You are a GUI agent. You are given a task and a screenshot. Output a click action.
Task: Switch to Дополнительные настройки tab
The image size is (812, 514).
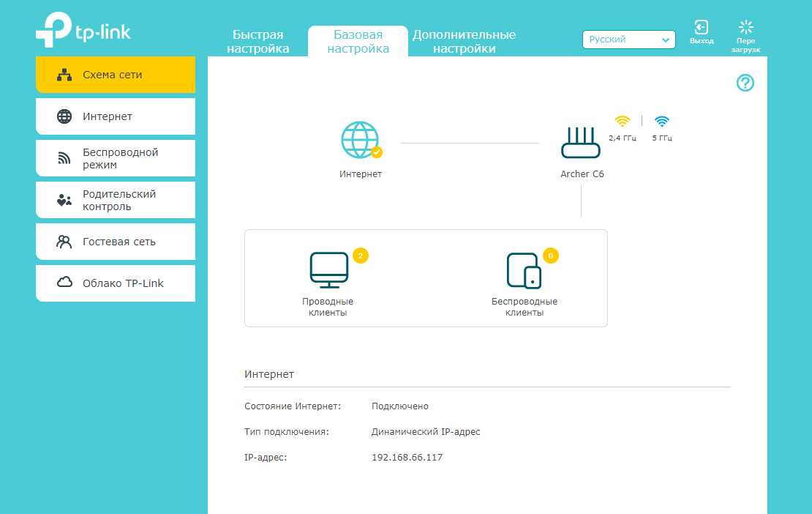[x=464, y=42]
